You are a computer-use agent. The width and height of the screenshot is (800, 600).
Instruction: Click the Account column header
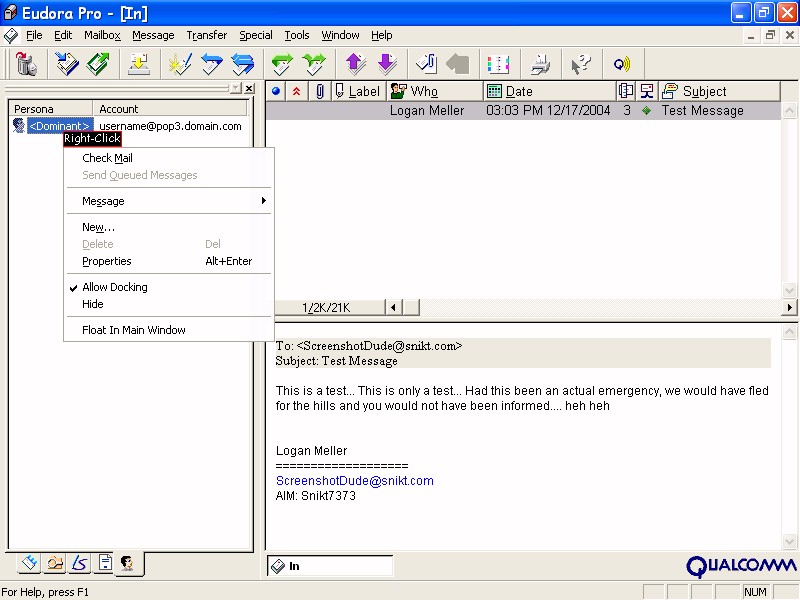click(x=170, y=109)
